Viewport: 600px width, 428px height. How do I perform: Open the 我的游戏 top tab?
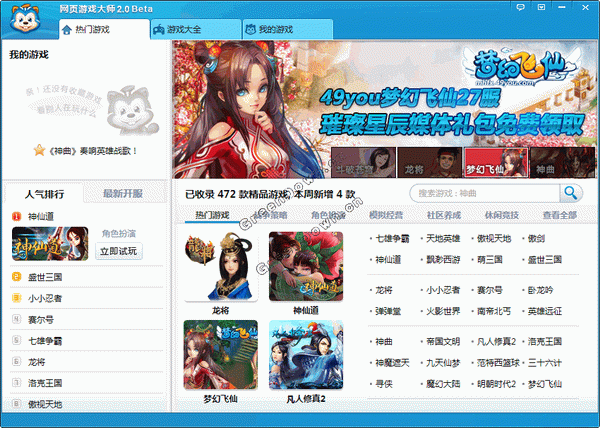[x=288, y=29]
